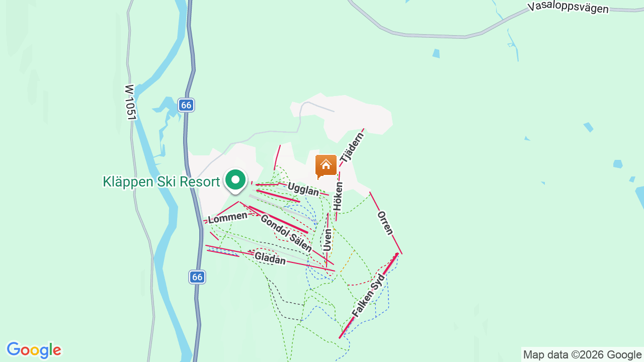Screen dimensions: 644x362
Task: Click the small lake at the right edge
Action: [x=639, y=197]
